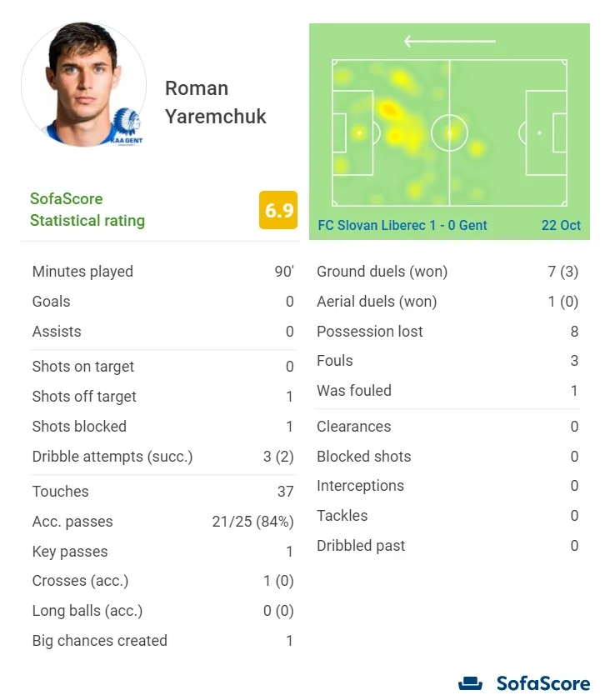Select the Aerial duels (won) row
610x700 pixels.
[x=447, y=302]
